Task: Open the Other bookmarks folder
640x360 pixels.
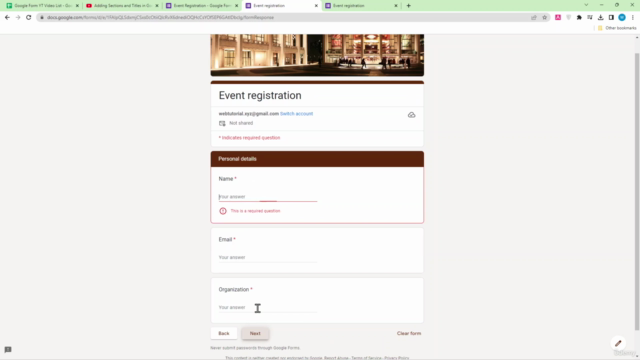Action: click(617, 28)
